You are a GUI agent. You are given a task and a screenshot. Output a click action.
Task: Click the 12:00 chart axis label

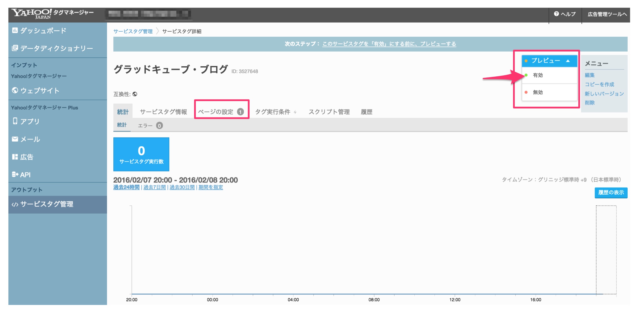(455, 300)
